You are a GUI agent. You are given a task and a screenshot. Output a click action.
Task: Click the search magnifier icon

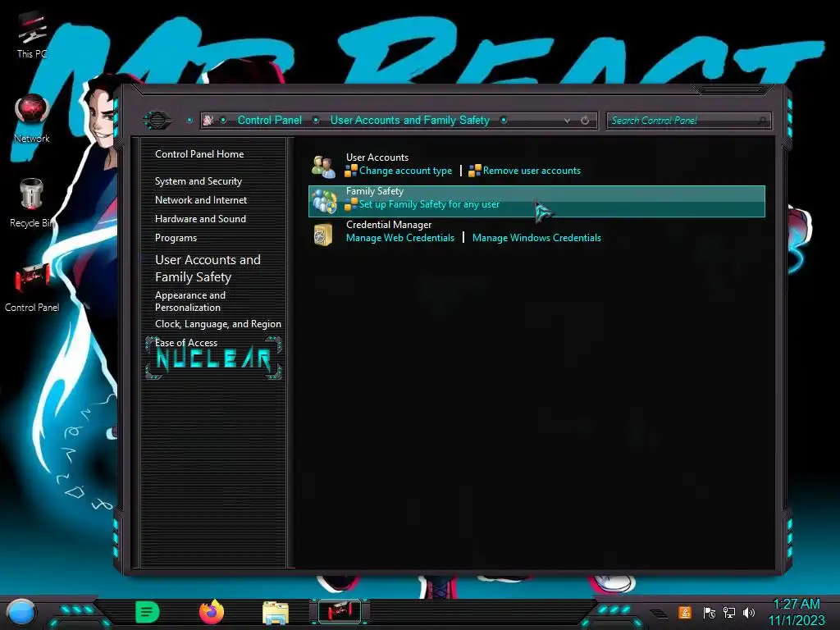762,121
